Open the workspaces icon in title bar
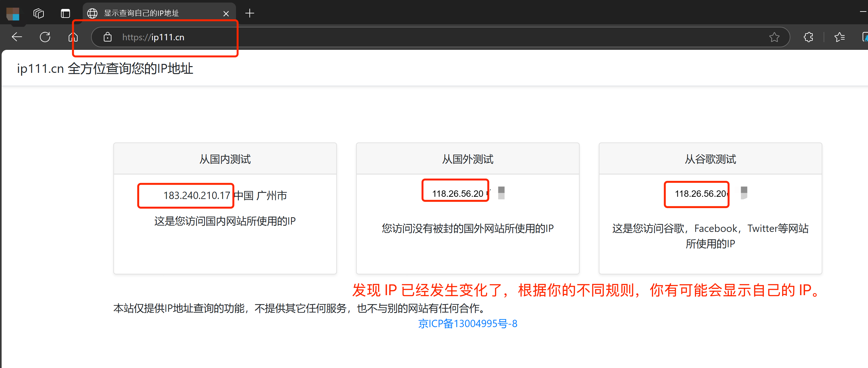This screenshot has height=368, width=868. tap(39, 13)
